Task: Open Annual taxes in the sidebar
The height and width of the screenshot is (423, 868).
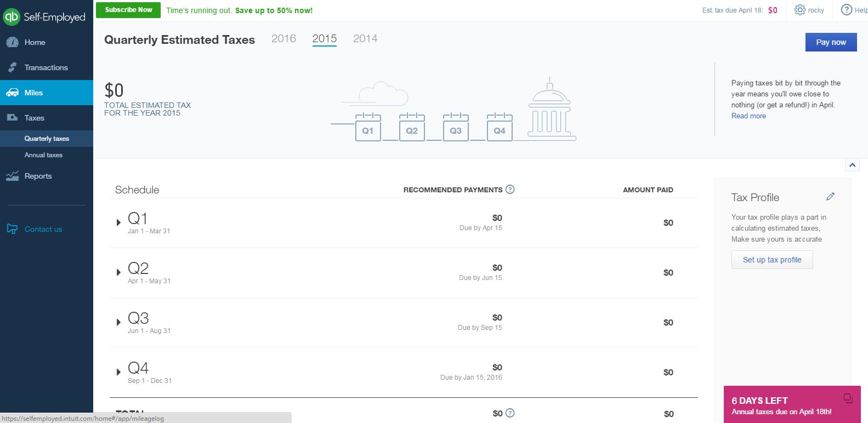Action: coord(43,155)
